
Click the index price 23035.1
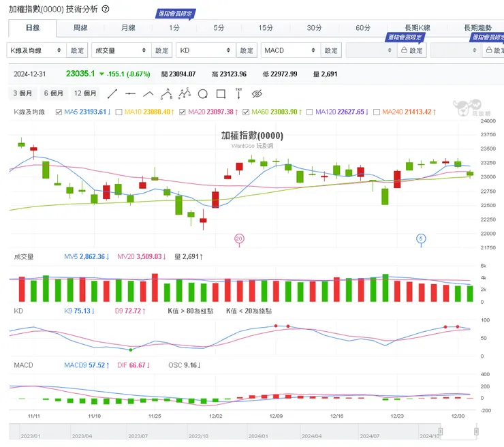(x=80, y=74)
